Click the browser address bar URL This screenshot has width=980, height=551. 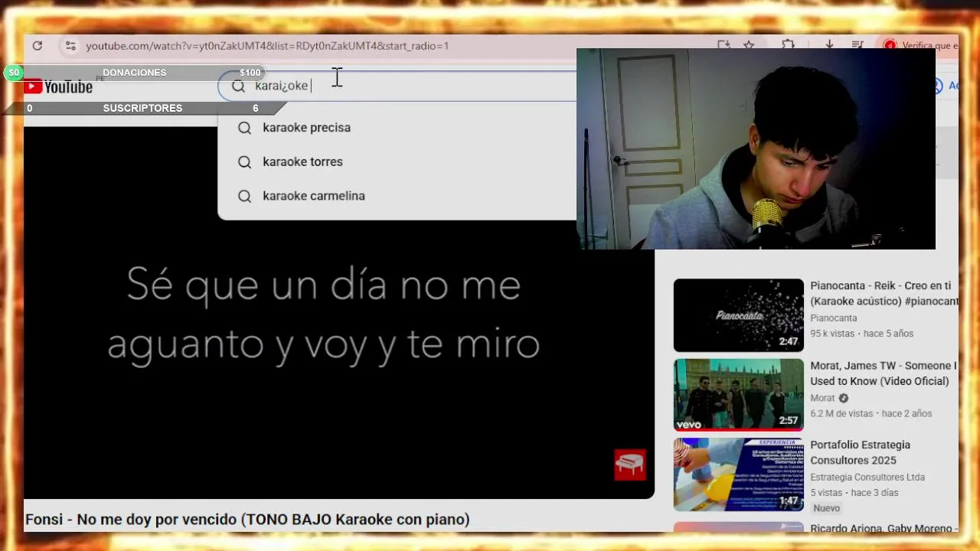coord(267,46)
